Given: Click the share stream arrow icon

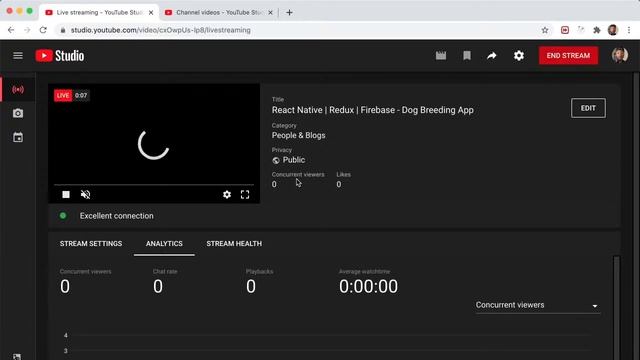Looking at the screenshot, I should [491, 56].
